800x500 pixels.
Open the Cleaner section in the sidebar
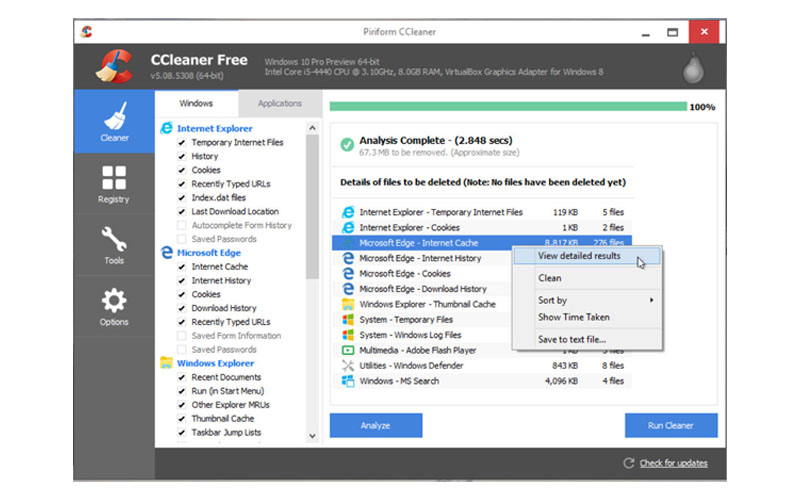coord(114,121)
